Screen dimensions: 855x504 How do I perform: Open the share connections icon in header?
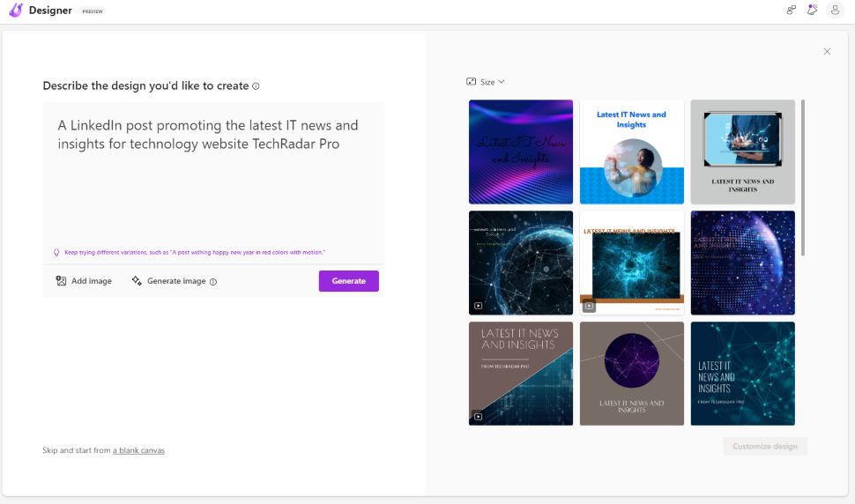pos(791,11)
